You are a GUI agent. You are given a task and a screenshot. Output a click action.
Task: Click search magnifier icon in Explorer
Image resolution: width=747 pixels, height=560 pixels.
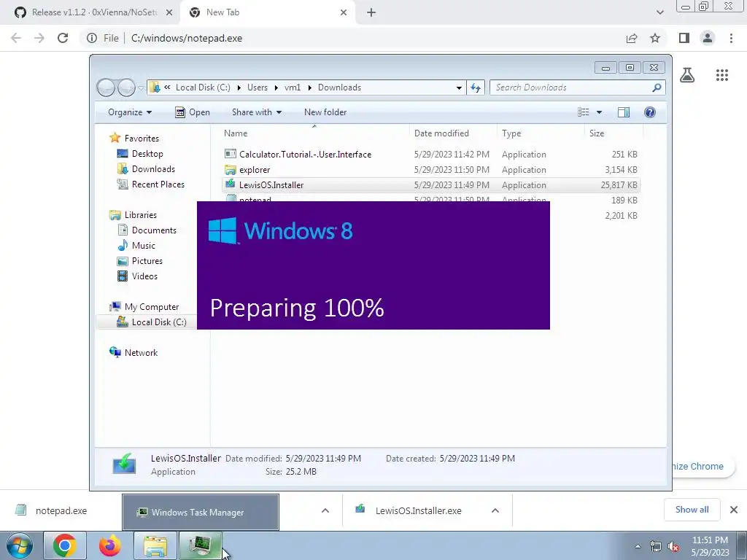coord(657,87)
